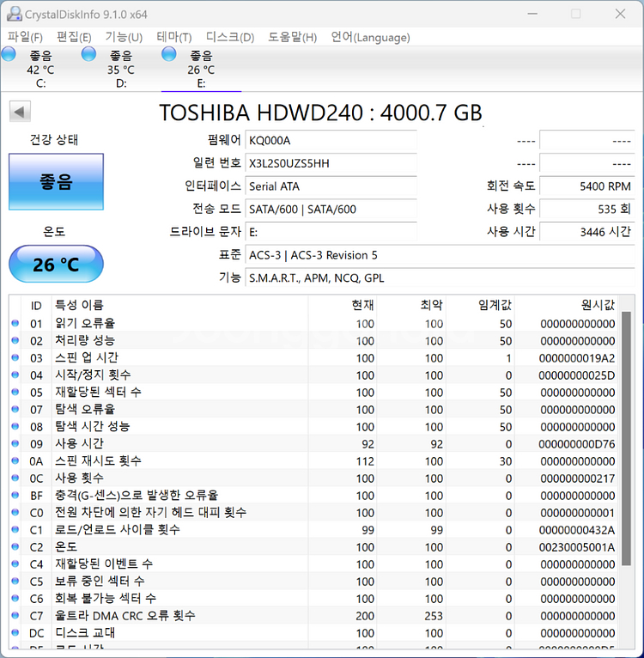Open the 파일(F) menu
644x658 pixels.
[x=25, y=37]
